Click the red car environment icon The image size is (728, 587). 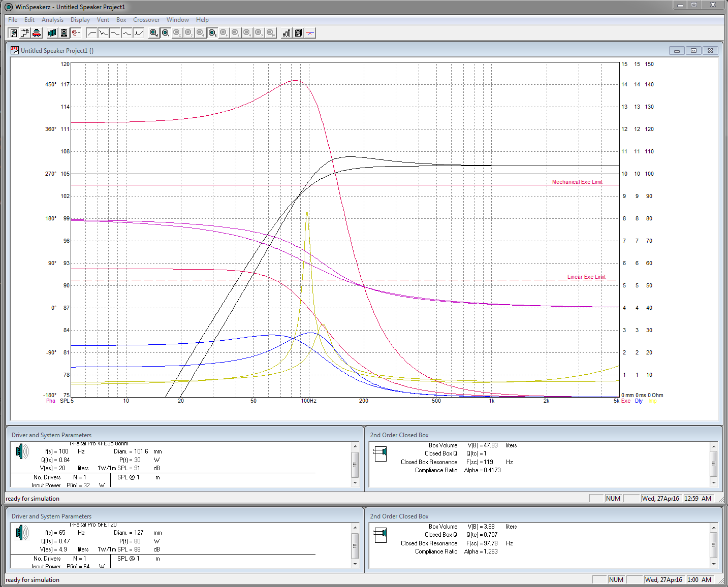pyautogui.click(x=37, y=33)
